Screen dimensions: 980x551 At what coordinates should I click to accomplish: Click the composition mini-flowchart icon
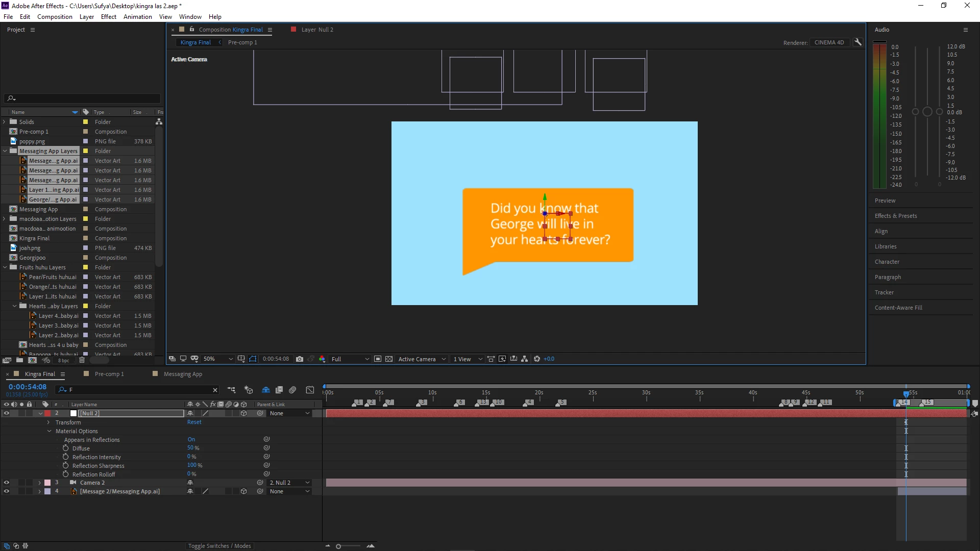231,390
